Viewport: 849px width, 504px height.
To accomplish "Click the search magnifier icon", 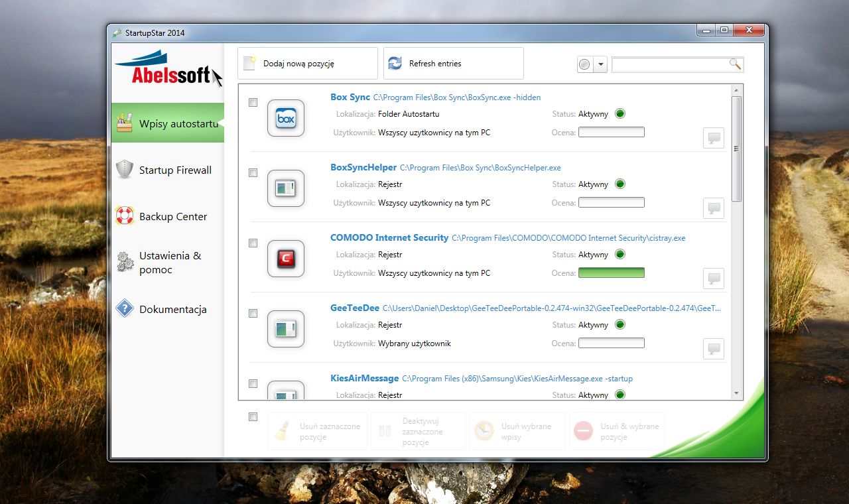I will click(x=735, y=64).
